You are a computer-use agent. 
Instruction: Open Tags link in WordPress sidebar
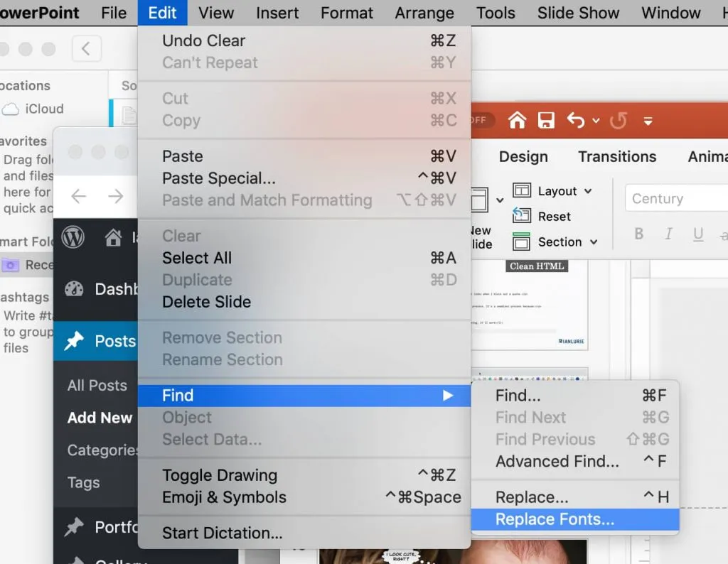(x=84, y=482)
